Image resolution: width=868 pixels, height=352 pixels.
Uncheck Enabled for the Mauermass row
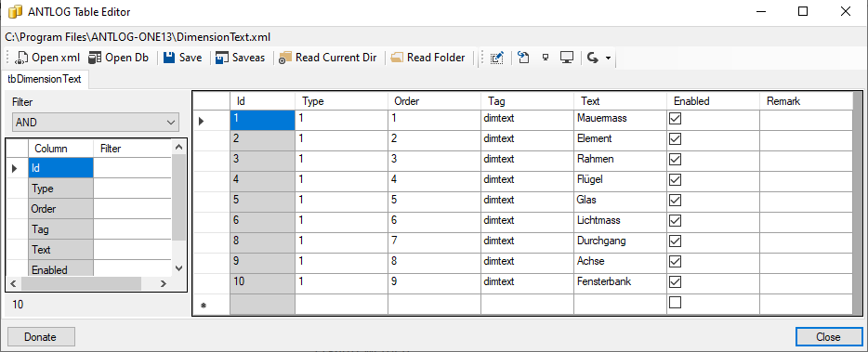(675, 119)
